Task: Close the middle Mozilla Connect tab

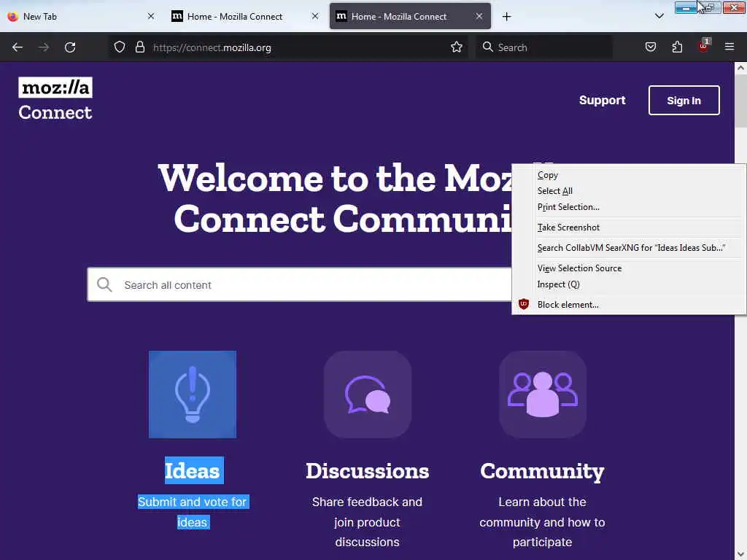Action: [x=315, y=16]
